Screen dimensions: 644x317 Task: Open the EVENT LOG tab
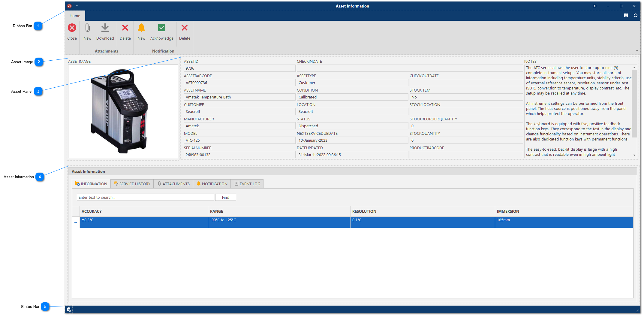[x=247, y=184]
